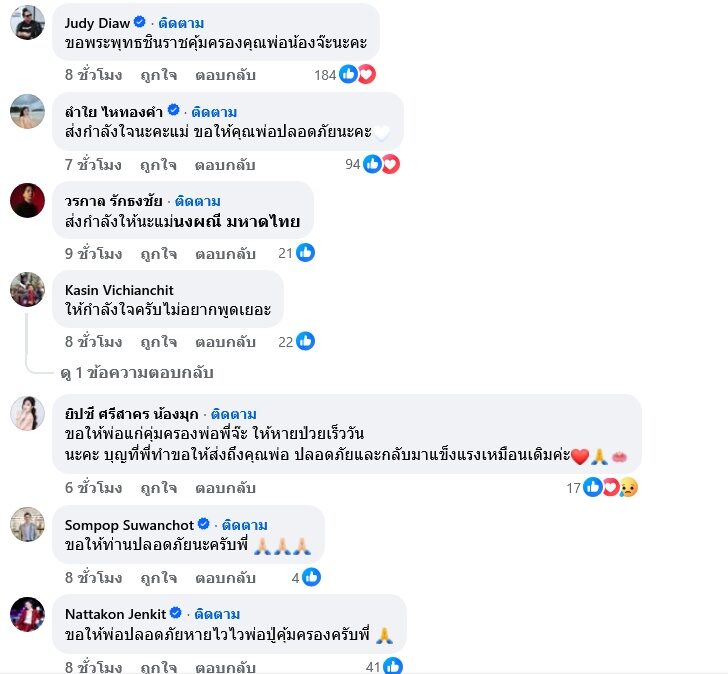Reply to Kasin Vichianchit's comment
728x674 pixels.
coord(225,342)
